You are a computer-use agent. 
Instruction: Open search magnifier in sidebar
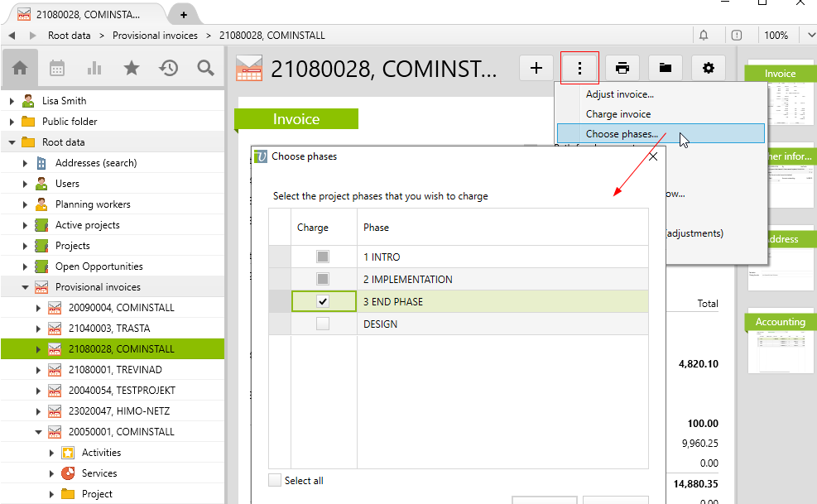click(206, 69)
